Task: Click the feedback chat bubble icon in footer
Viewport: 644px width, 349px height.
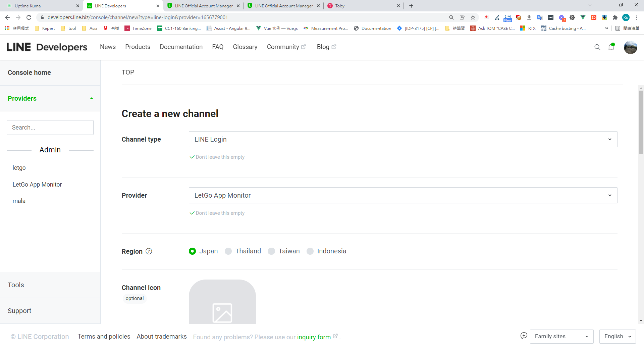Action: 524,336
